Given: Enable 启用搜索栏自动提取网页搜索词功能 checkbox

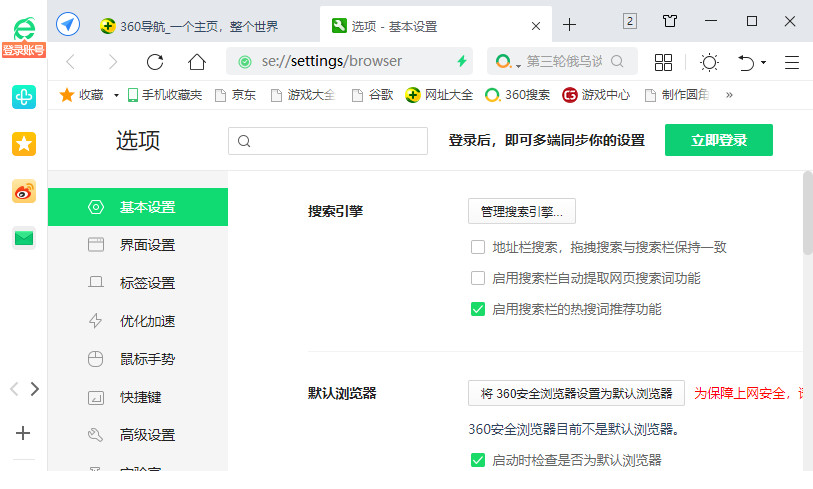Looking at the screenshot, I should tap(478, 278).
